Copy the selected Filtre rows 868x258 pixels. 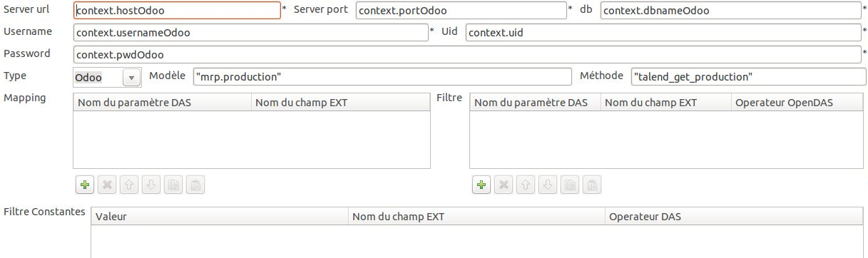(569, 185)
